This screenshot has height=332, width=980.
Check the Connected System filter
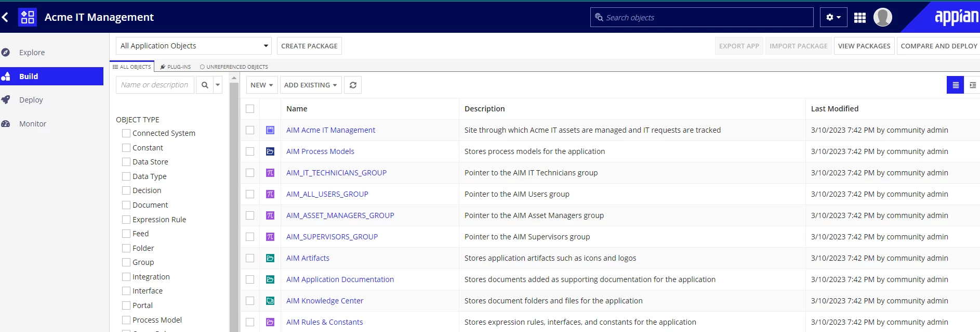(126, 133)
